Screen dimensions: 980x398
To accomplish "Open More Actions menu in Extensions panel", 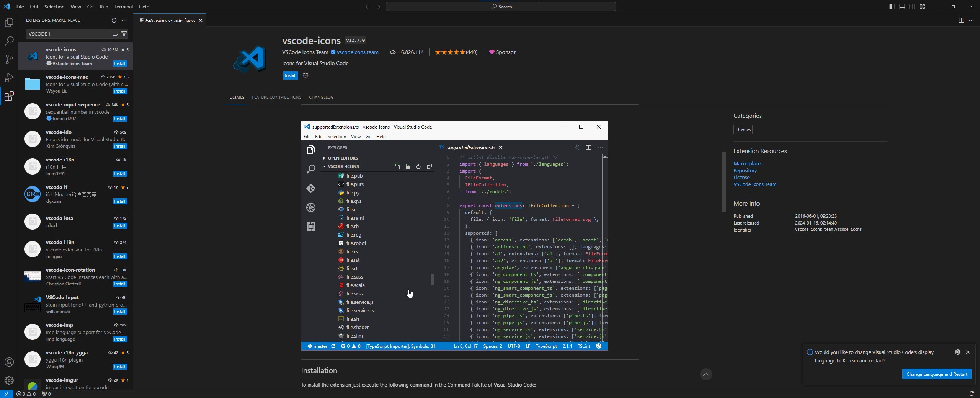I will pos(124,20).
